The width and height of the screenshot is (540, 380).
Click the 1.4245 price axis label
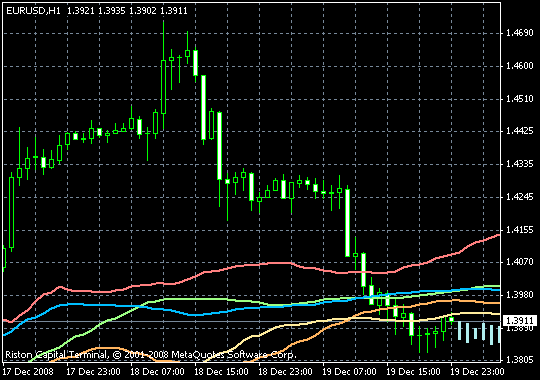519,197
